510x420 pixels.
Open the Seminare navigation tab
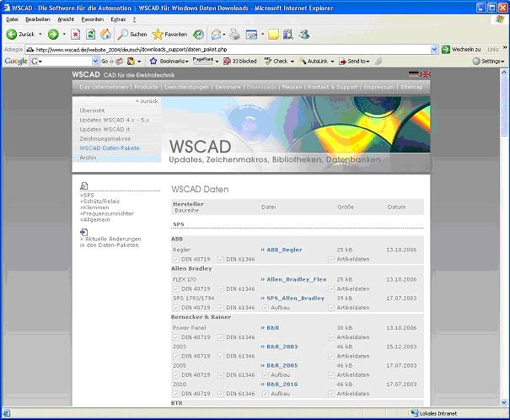(228, 87)
